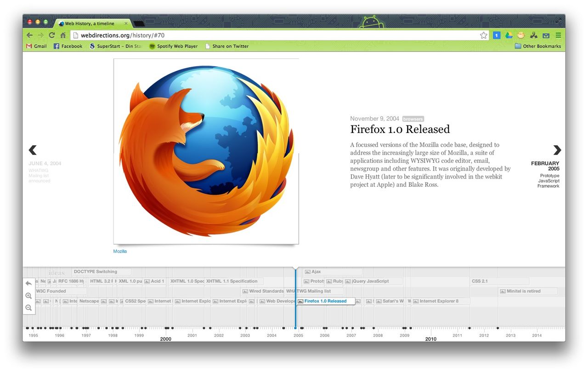588x373 pixels.
Task: Open the Chrome hamburger menu
Action: coord(558,35)
